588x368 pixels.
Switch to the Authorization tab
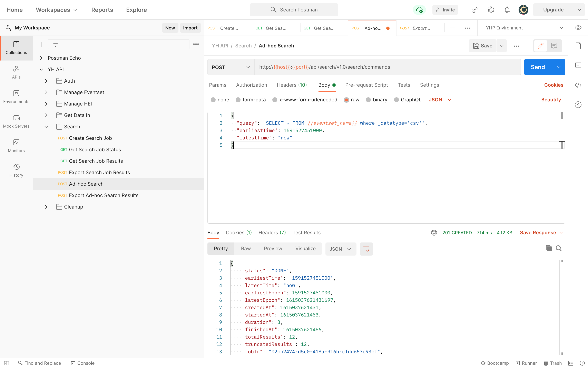[252, 85]
